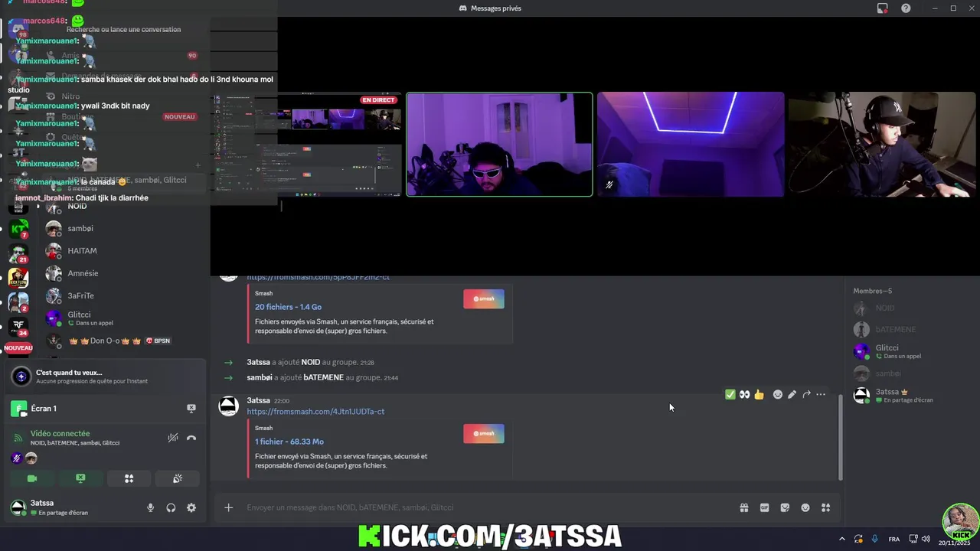Mute the microphone next to 3atssa

click(150, 507)
